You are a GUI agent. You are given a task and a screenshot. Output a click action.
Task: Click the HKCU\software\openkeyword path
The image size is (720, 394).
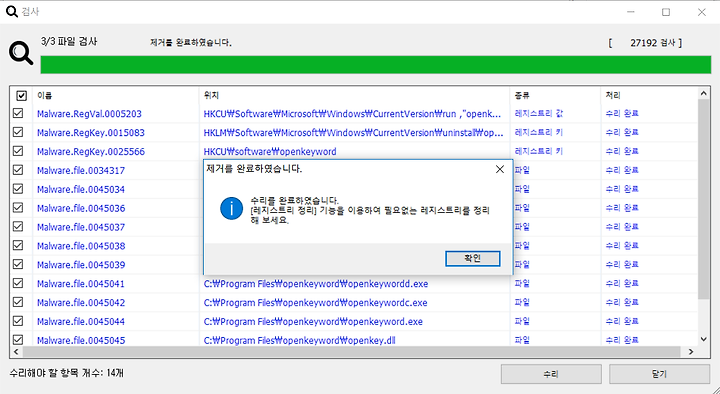point(270,152)
